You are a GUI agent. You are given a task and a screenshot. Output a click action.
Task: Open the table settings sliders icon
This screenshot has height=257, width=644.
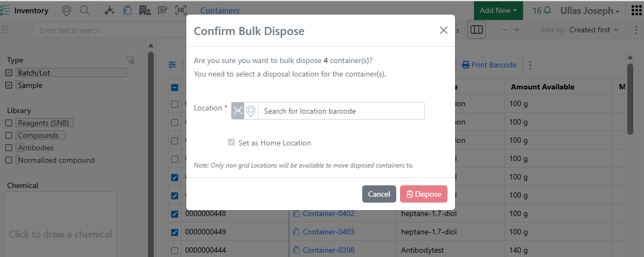click(173, 65)
